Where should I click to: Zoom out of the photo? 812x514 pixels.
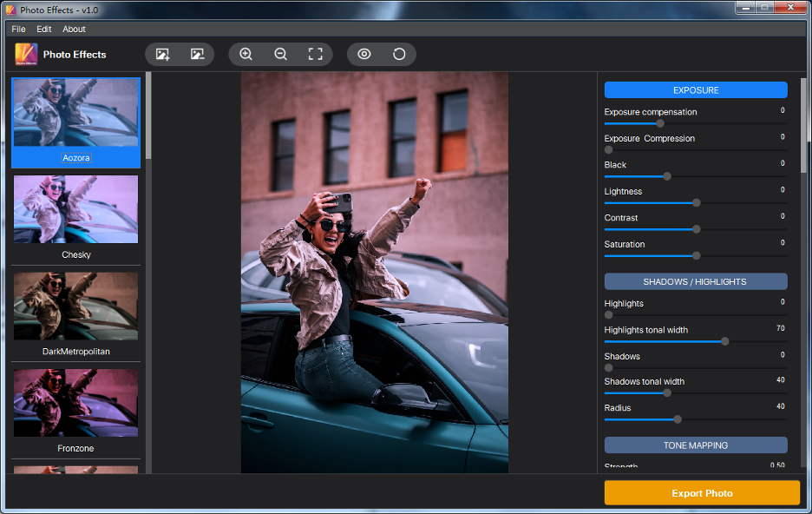coord(281,55)
